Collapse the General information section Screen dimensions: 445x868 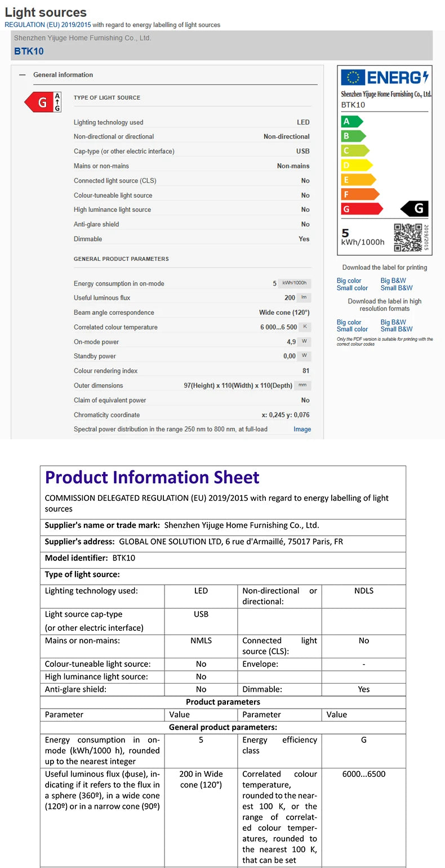23,75
